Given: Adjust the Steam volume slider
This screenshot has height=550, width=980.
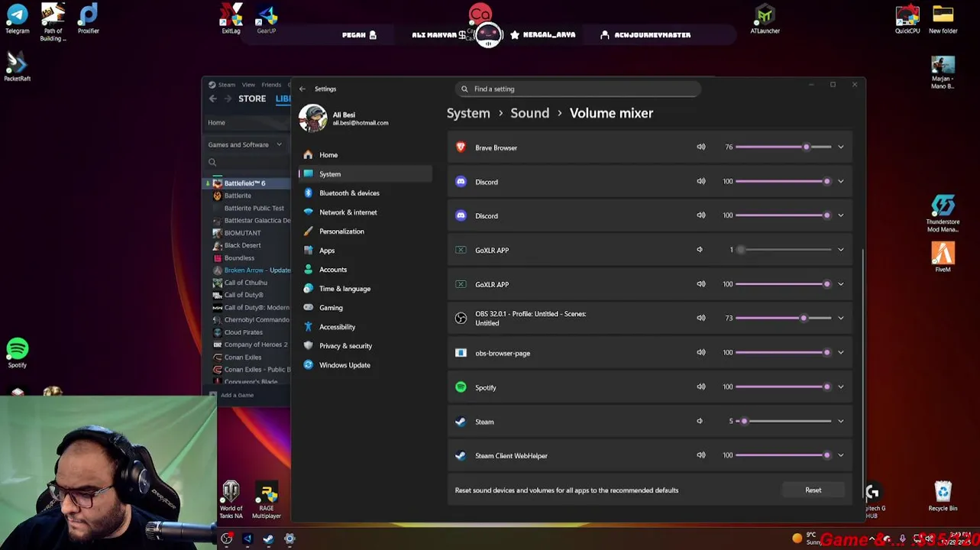Looking at the screenshot, I should [783, 421].
